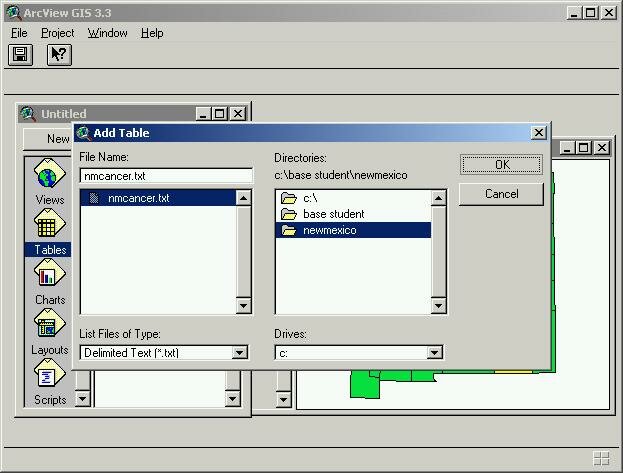This screenshot has width=623, height=473.
Task: Select the Scripts icon in project window
Action: (x=50, y=374)
